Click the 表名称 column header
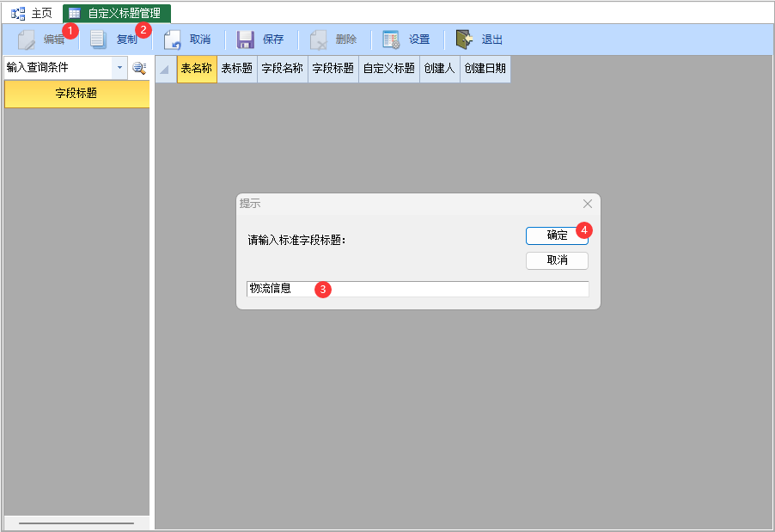 click(x=197, y=69)
